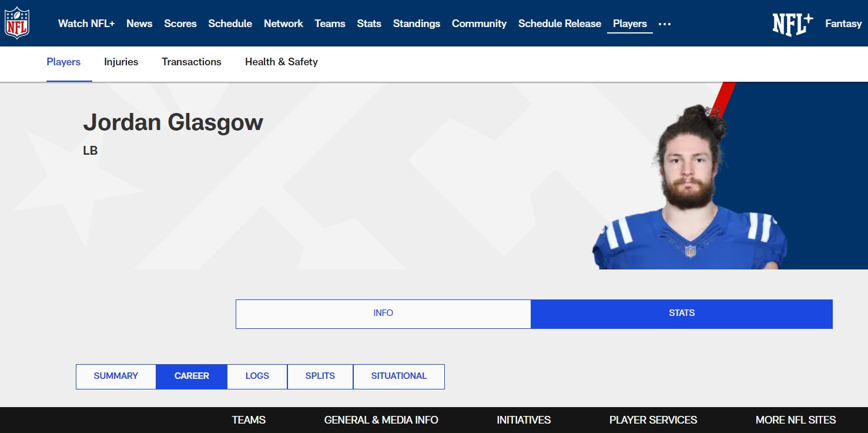
Task: Open the game LOGS view
Action: (x=257, y=377)
